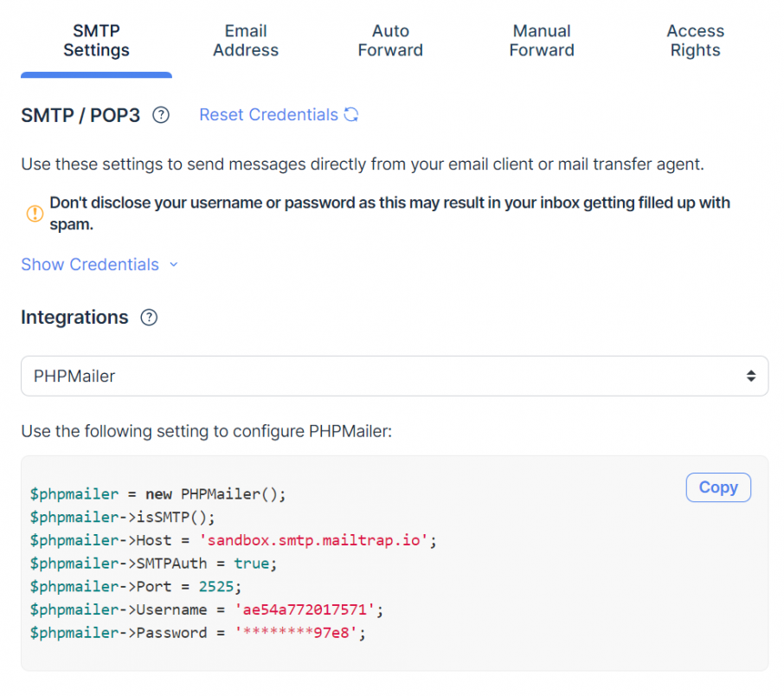This screenshot has height=696, width=784.
Task: Click the help icon beside SMTP / POP3
Action: 160,114
